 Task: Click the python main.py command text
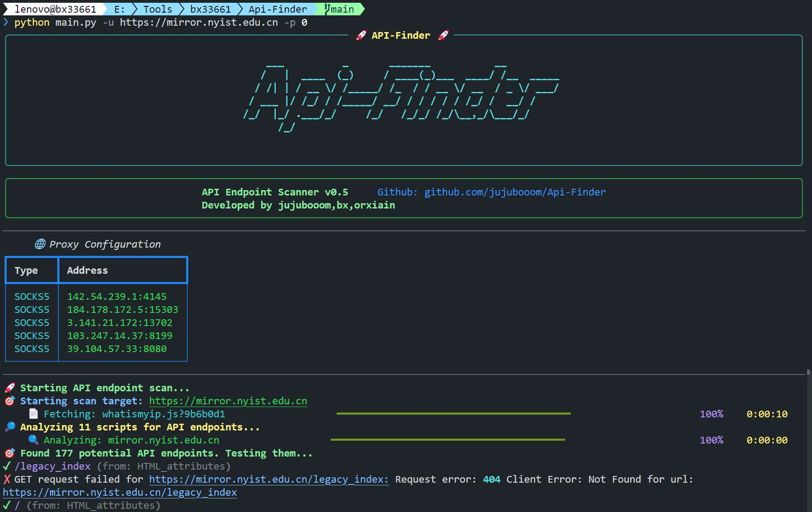(55, 22)
